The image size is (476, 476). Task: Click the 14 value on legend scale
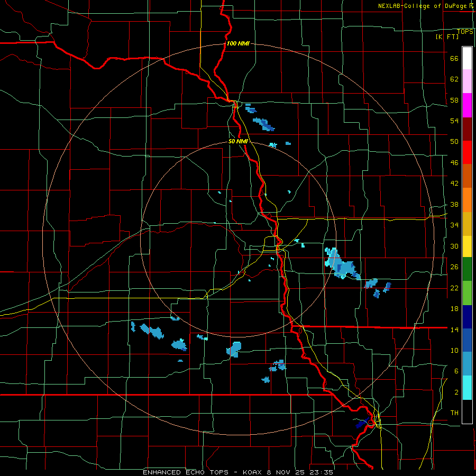pyautogui.click(x=454, y=329)
